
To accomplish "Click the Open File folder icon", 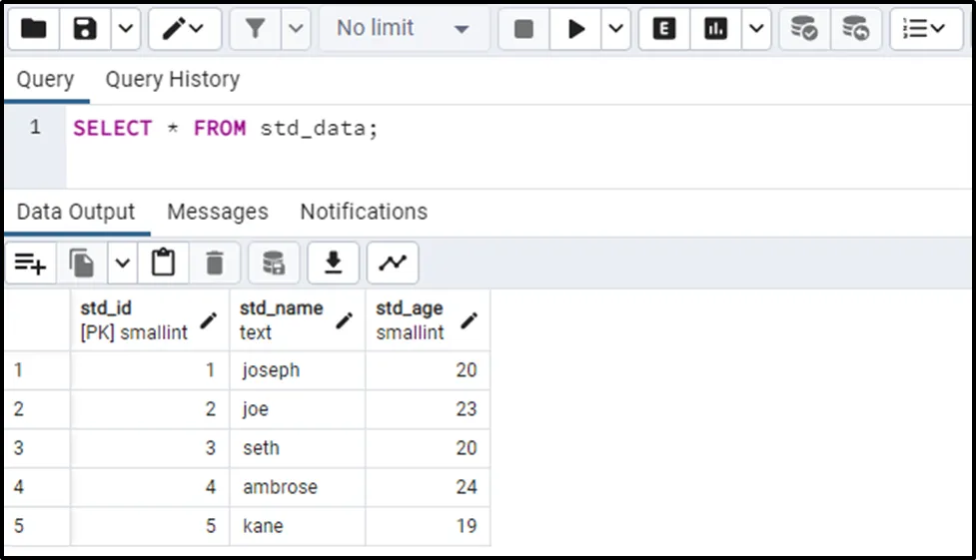I will point(33,29).
